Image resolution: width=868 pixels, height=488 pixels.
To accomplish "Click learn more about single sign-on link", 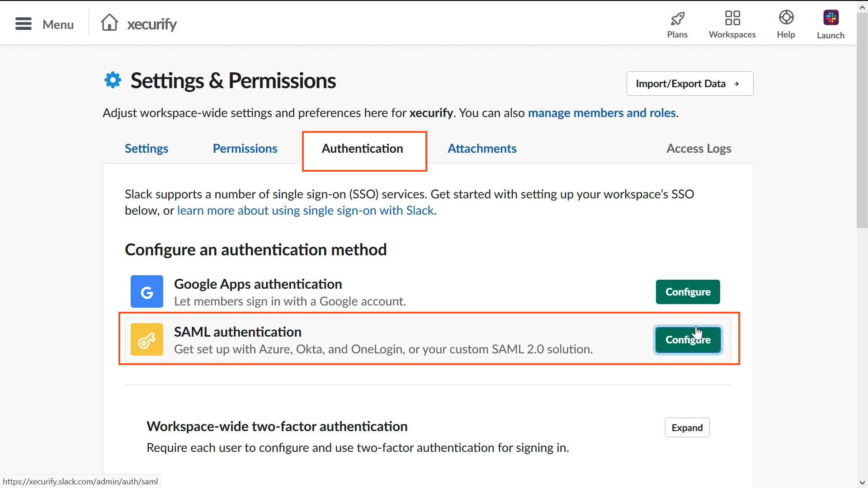I will (305, 210).
